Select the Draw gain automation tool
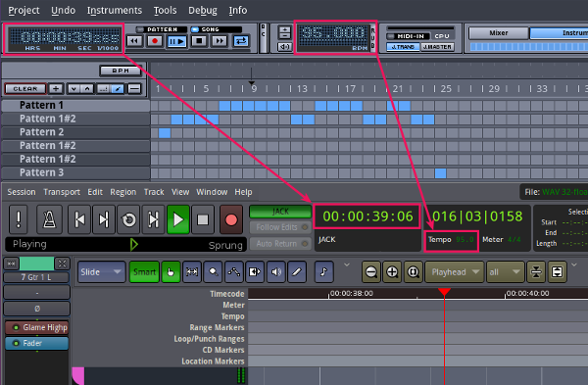588x385 pixels. click(234, 271)
